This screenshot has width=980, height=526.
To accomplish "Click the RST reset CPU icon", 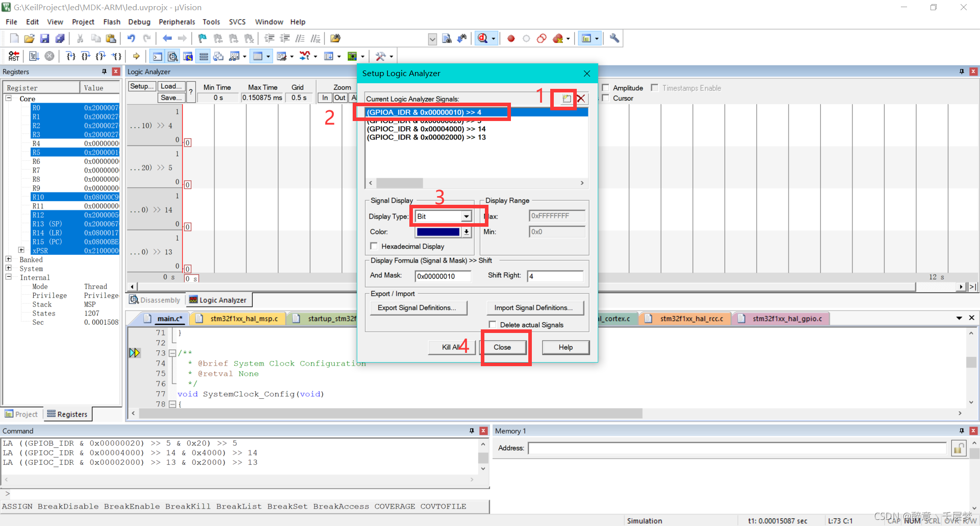I will (x=14, y=56).
